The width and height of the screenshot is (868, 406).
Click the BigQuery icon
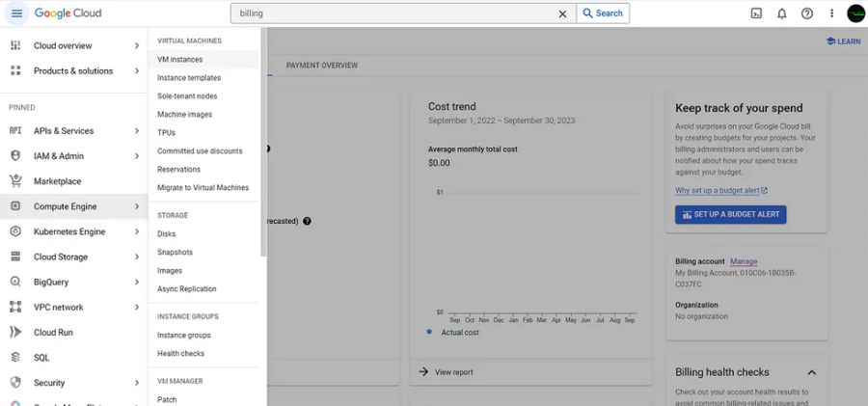15,282
